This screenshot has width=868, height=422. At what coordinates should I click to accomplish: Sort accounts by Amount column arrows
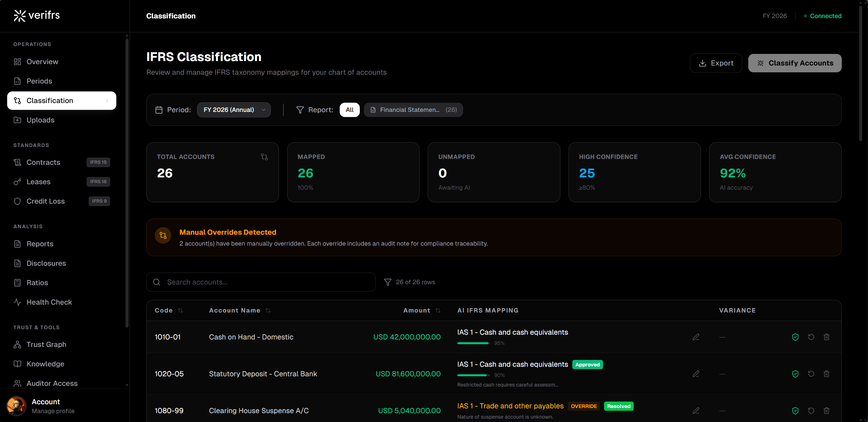[438, 310]
